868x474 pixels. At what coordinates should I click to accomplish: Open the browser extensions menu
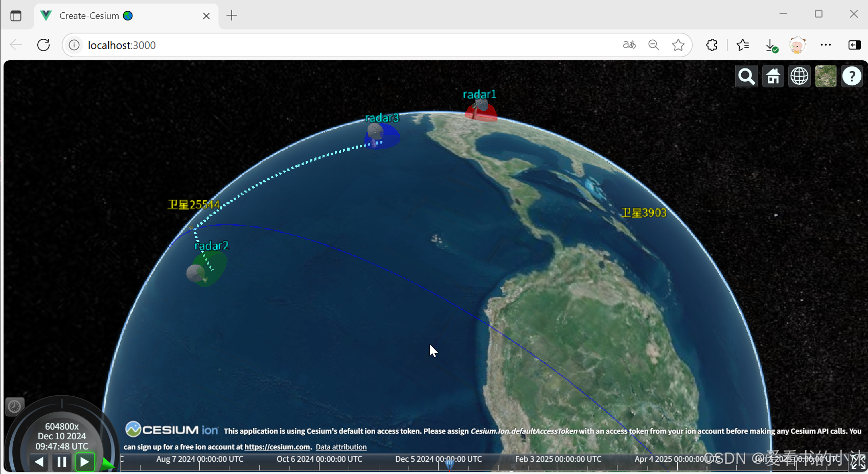pyautogui.click(x=712, y=45)
